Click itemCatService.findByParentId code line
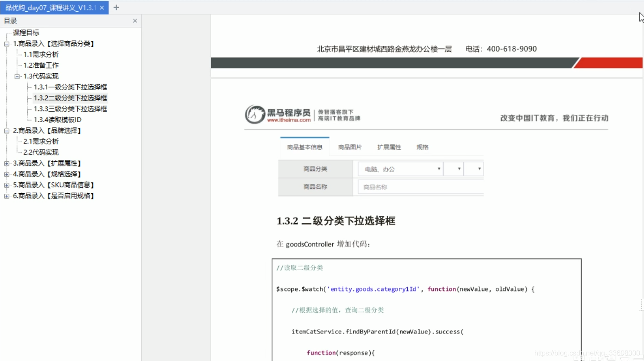The width and height of the screenshot is (644, 361). [377, 332]
